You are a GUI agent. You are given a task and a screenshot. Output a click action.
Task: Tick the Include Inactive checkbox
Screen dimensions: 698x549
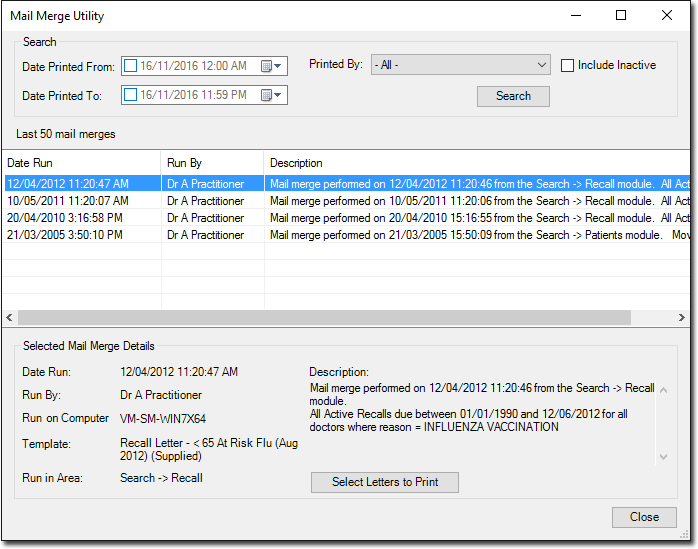point(568,65)
